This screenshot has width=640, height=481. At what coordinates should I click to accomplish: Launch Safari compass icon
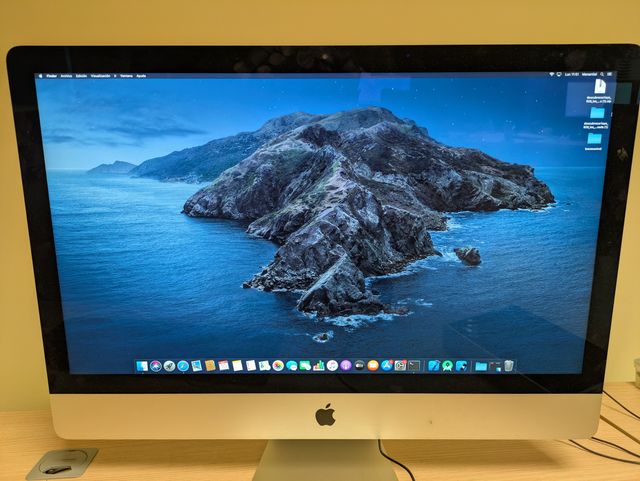click(x=183, y=366)
